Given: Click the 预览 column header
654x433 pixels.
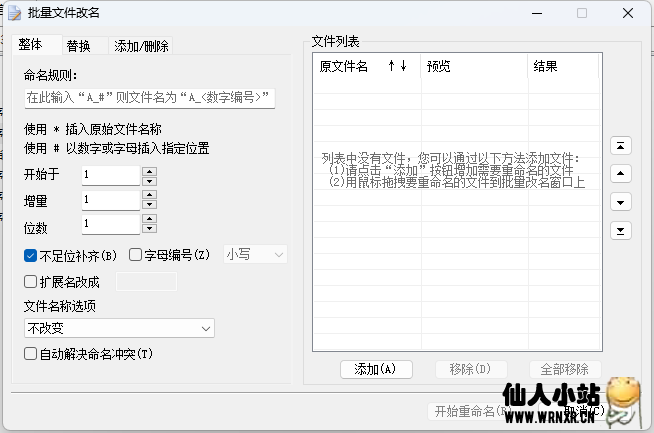Looking at the screenshot, I should [474, 66].
